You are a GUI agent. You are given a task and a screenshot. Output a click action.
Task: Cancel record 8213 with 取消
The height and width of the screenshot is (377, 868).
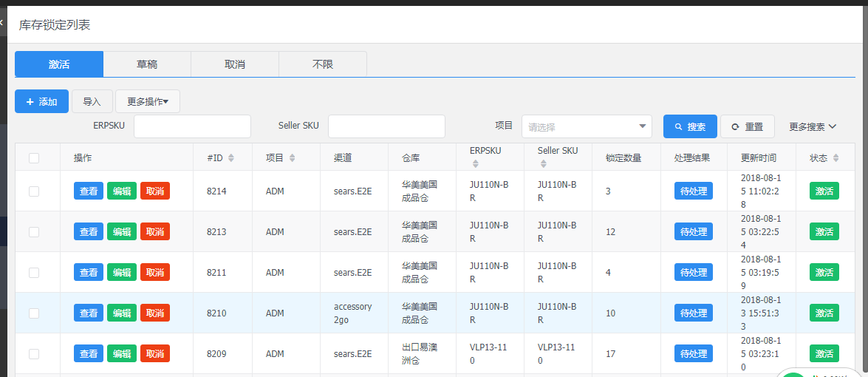(x=155, y=231)
